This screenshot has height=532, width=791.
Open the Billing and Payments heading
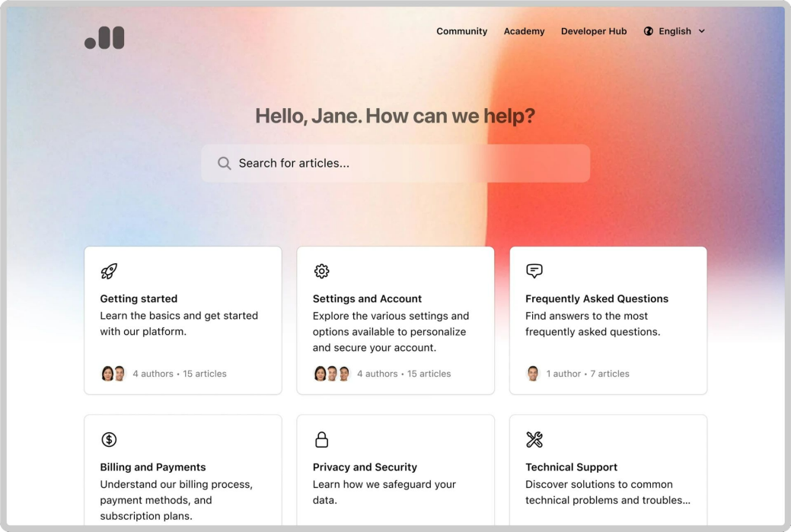click(153, 467)
